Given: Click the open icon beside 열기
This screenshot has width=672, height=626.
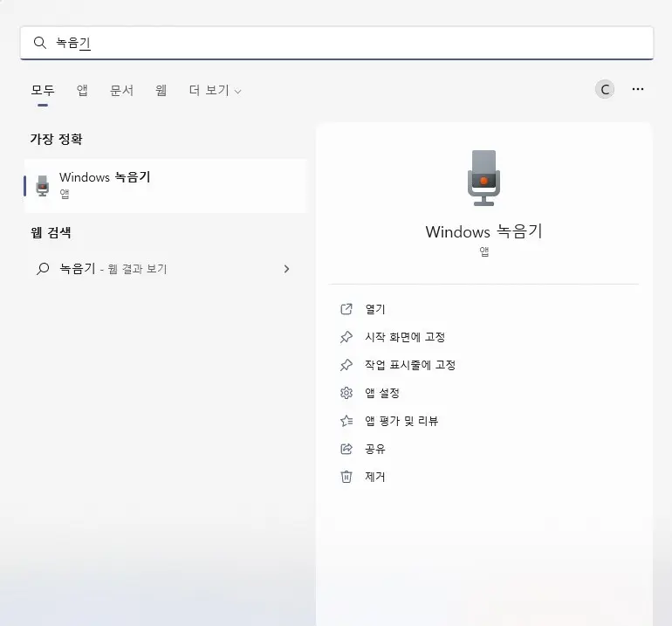Looking at the screenshot, I should (x=346, y=309).
